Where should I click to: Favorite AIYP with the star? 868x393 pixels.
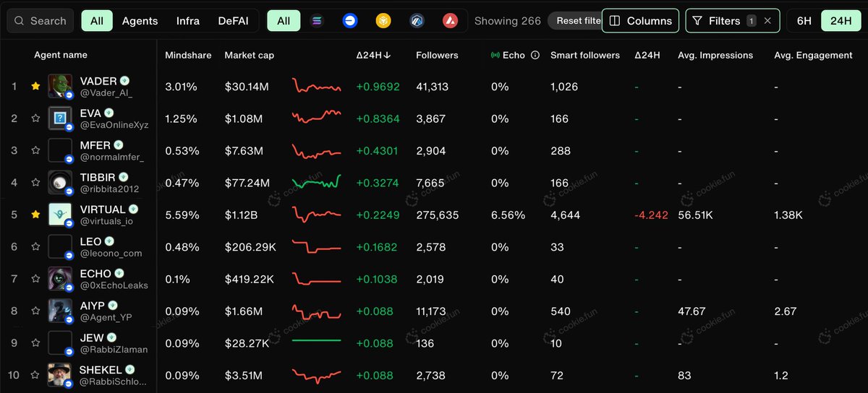pos(35,311)
